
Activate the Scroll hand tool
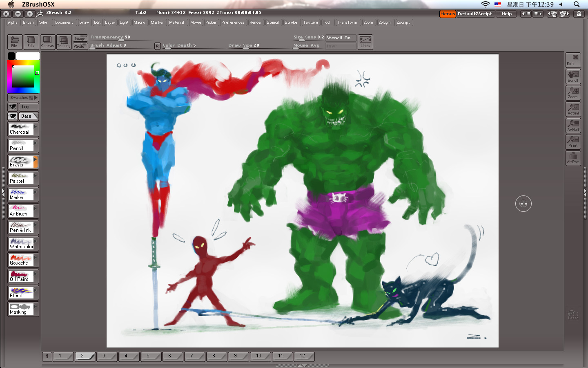coord(573,76)
